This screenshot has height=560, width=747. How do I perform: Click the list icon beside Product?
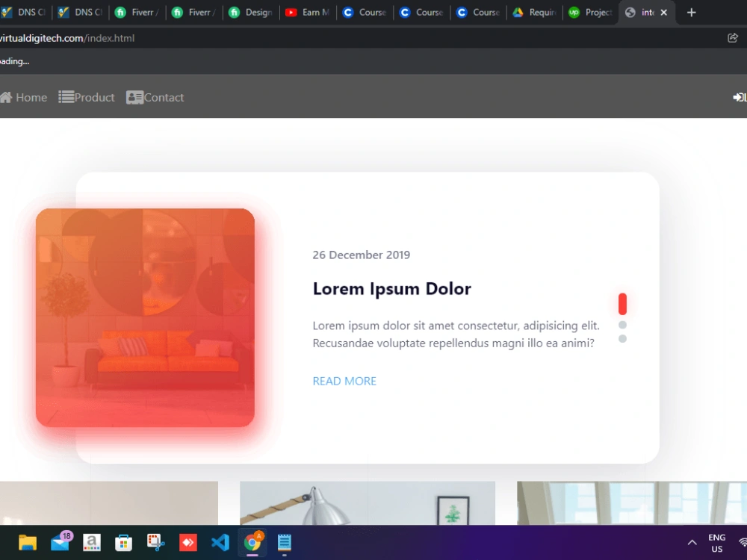coord(66,97)
